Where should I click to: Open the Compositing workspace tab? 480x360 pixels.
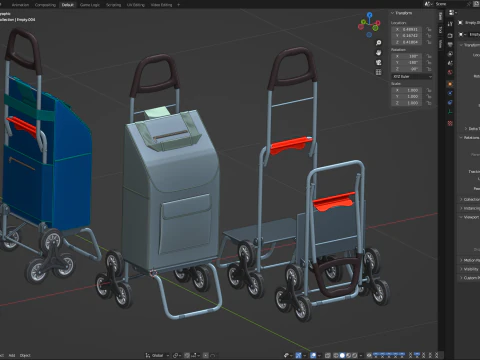point(45,5)
